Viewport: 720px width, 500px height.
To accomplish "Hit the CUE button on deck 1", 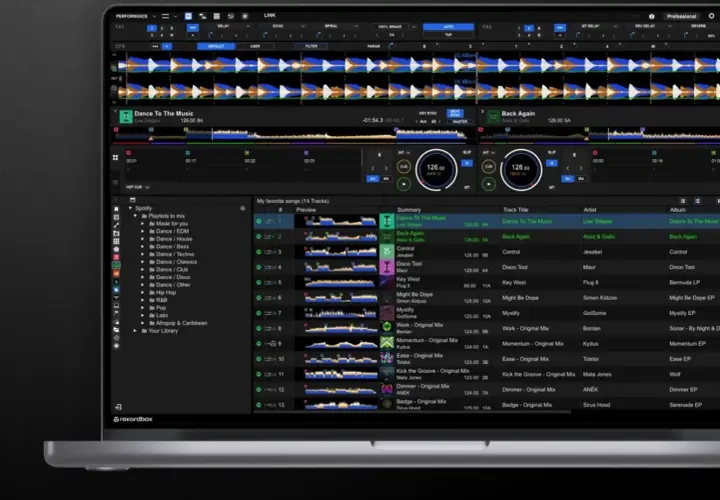I will point(404,167).
